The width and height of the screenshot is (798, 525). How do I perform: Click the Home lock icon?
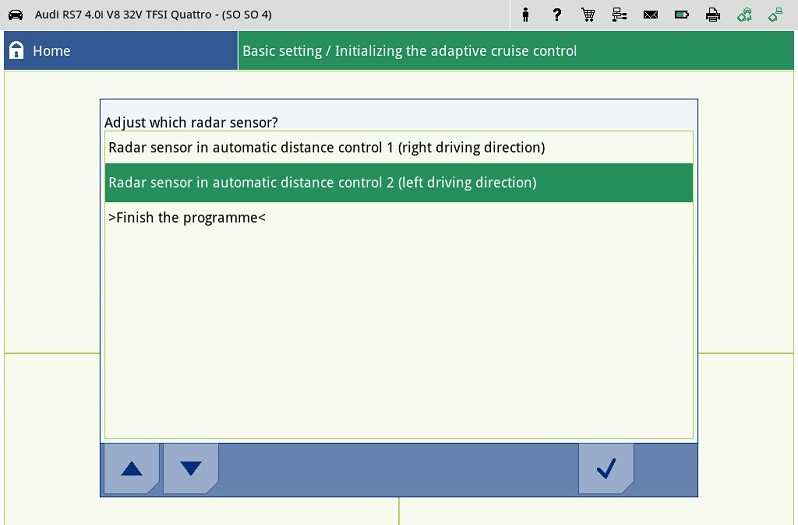pos(16,51)
